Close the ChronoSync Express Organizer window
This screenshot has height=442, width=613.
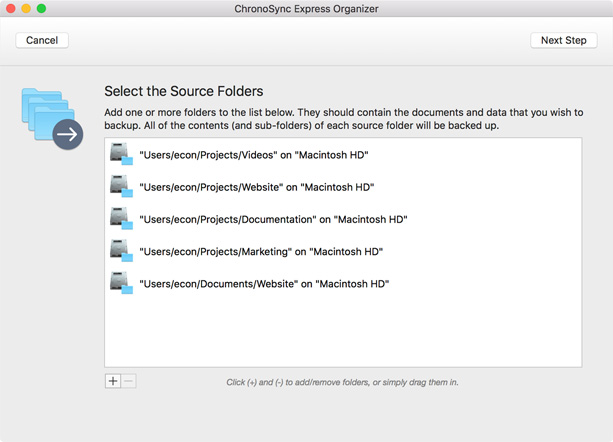click(x=11, y=8)
